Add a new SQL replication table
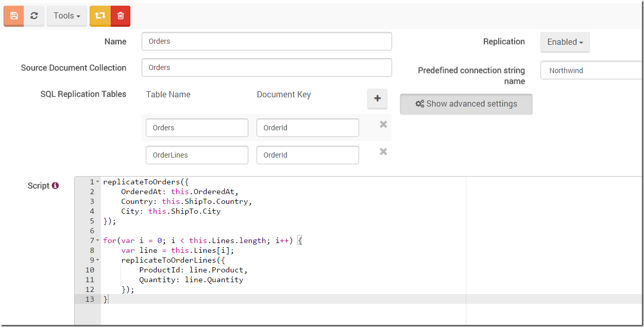This screenshot has width=644, height=327. (x=377, y=98)
